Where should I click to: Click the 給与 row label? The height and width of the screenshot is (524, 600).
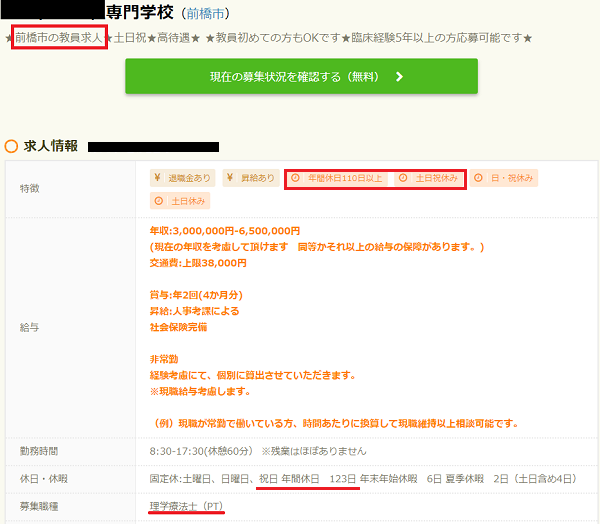29,328
